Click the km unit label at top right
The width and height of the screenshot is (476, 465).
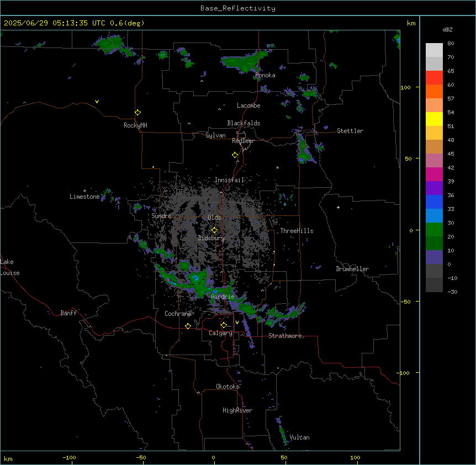click(x=411, y=23)
